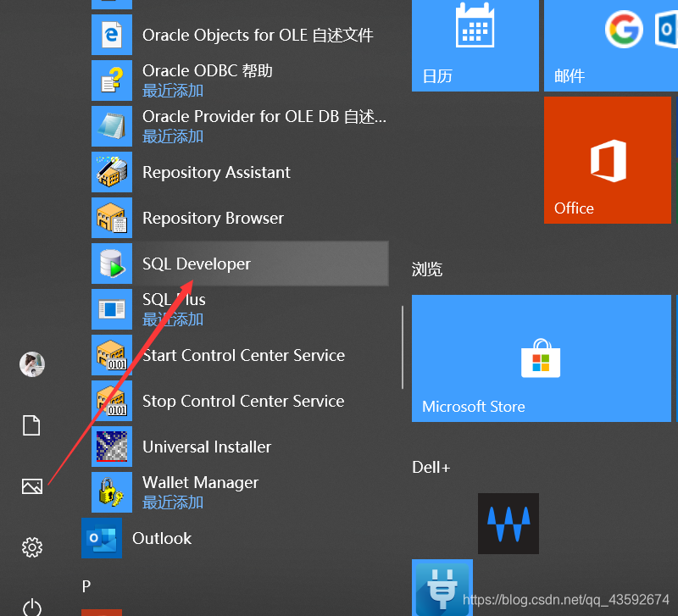
Task: Click Start Control Center Service icon
Action: (112, 355)
